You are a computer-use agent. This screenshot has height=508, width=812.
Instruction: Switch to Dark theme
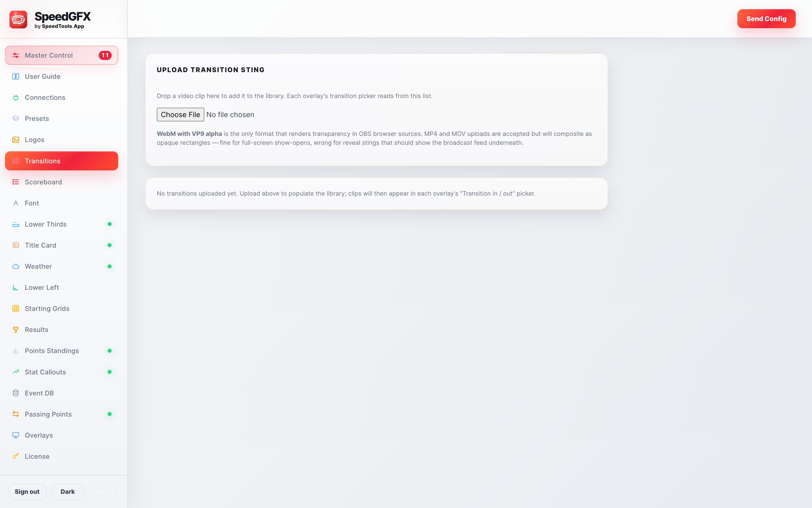tap(67, 491)
